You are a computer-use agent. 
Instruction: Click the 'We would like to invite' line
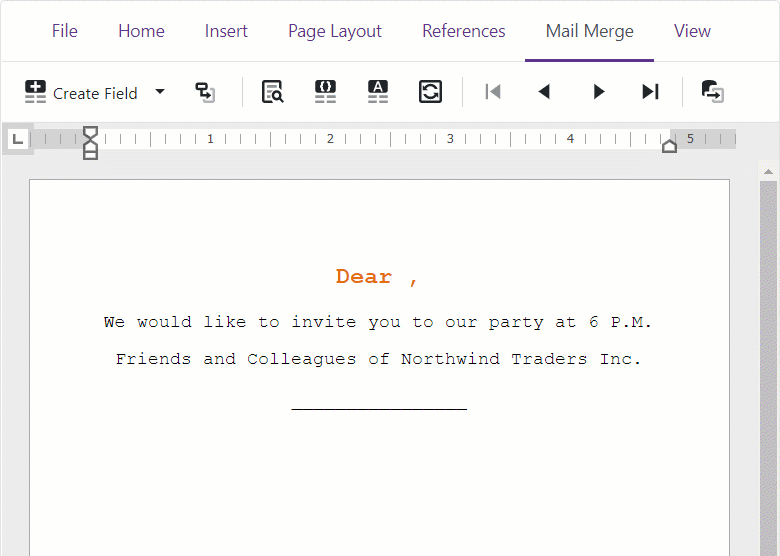click(378, 322)
